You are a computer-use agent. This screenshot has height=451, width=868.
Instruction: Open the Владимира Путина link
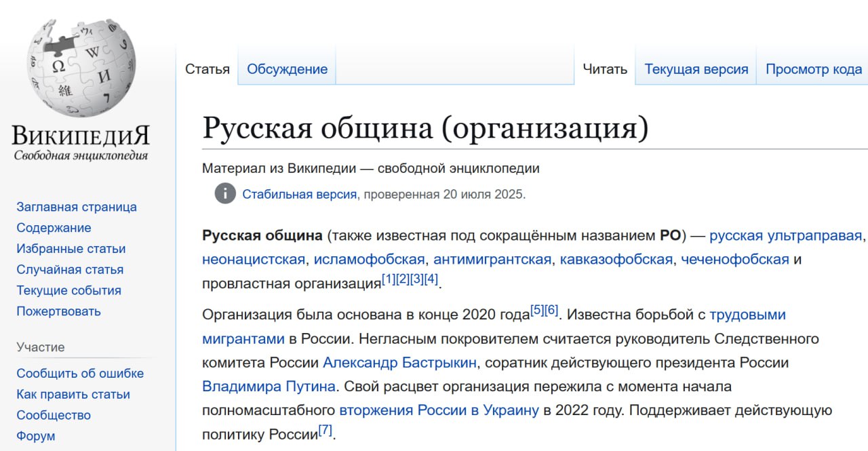[269, 386]
